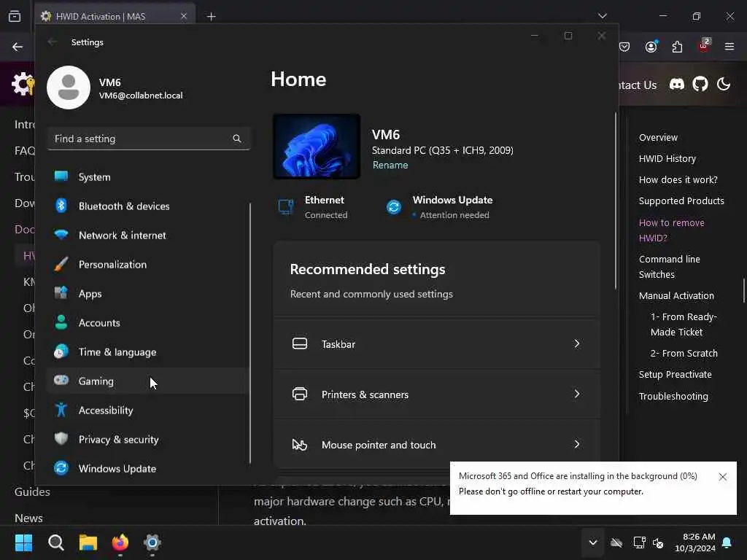Click uBlock extension icon with badge
This screenshot has width=747, height=560.
point(704,45)
